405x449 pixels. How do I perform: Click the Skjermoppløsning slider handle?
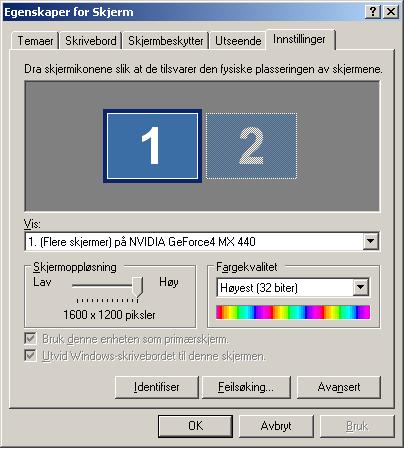pos(137,286)
